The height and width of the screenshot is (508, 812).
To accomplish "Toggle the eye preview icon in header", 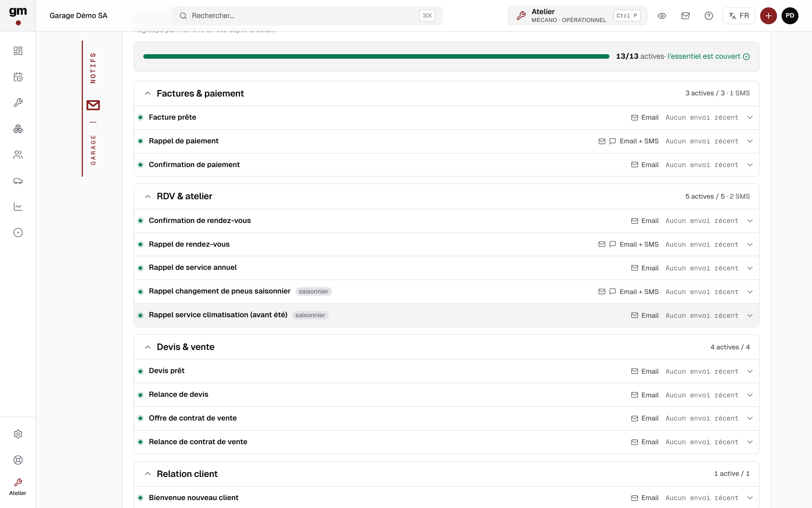I will (x=662, y=16).
